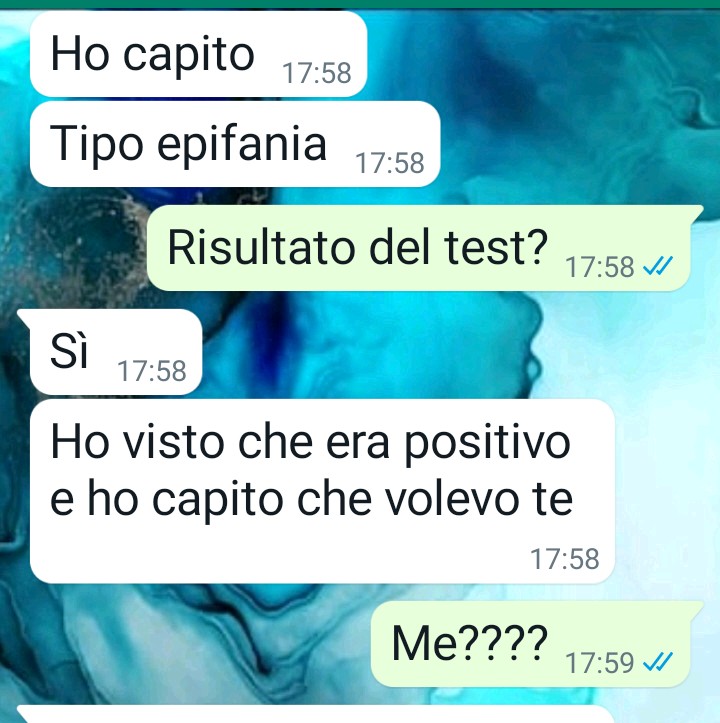Tap the green header bar at top
Image resolution: width=720 pixels, height=723 pixels.
[360, 4]
